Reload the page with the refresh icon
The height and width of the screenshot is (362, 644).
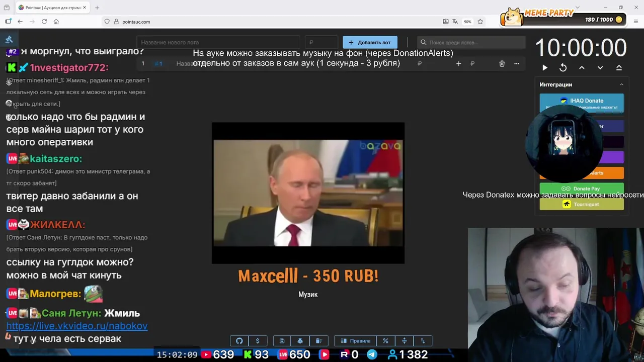coord(44,22)
